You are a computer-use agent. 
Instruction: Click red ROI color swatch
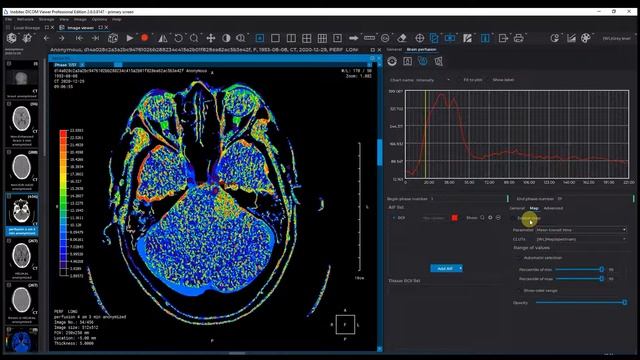pos(454,218)
